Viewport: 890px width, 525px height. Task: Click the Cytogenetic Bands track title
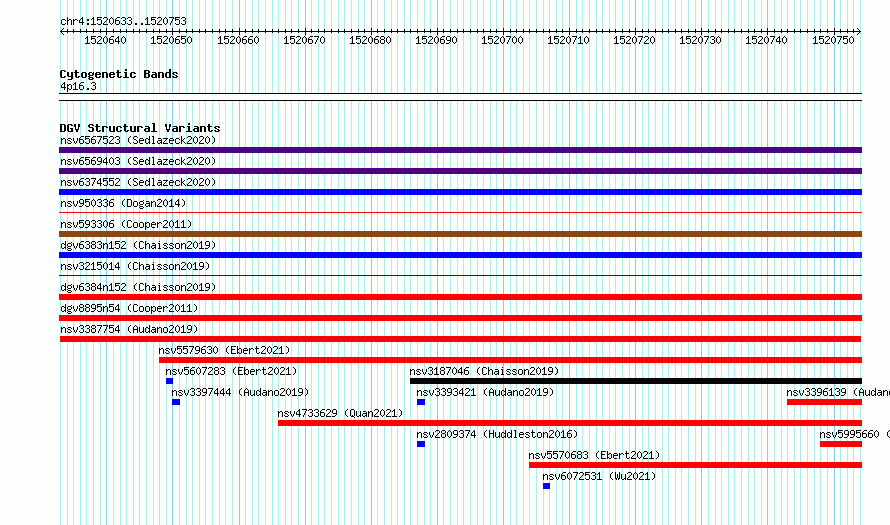tap(119, 74)
